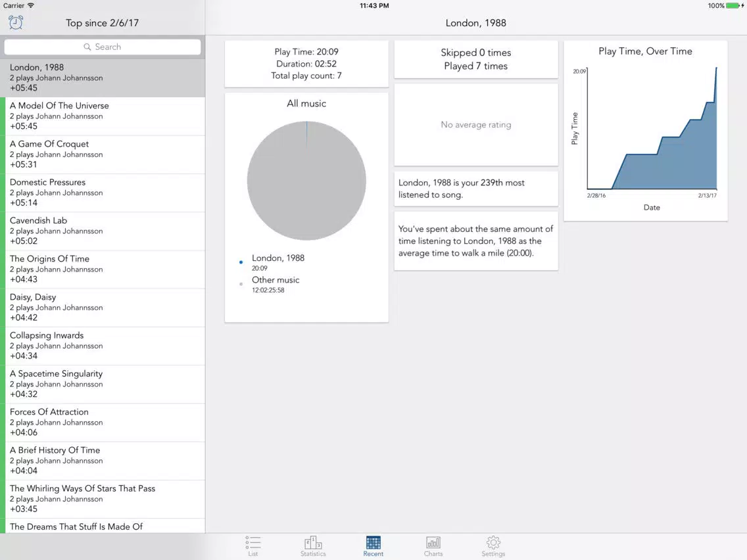The image size is (747, 560).
Task: Tap the 239th most listened song card
Action: point(476,189)
